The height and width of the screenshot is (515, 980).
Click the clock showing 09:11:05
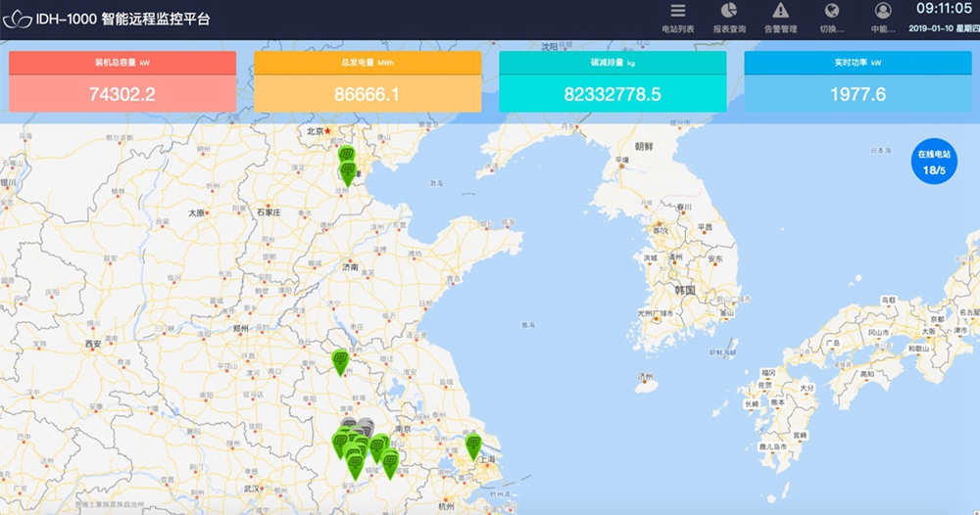point(943,10)
